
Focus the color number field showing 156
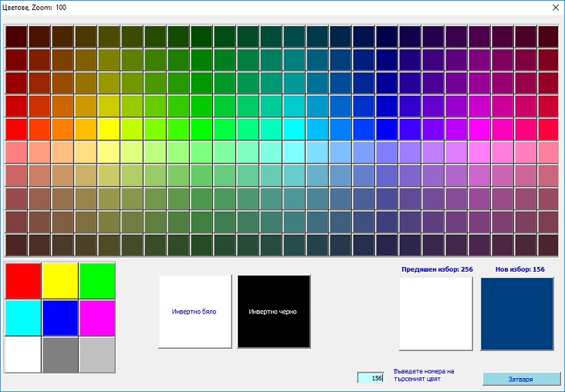click(370, 378)
